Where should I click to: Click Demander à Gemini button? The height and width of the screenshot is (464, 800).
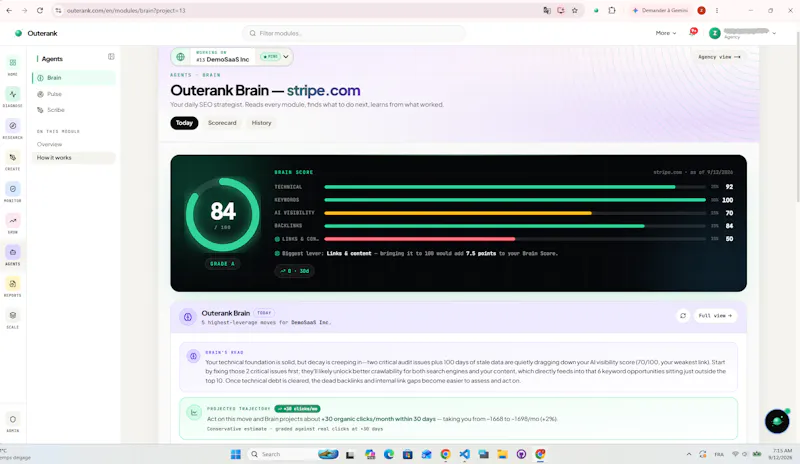(660, 10)
